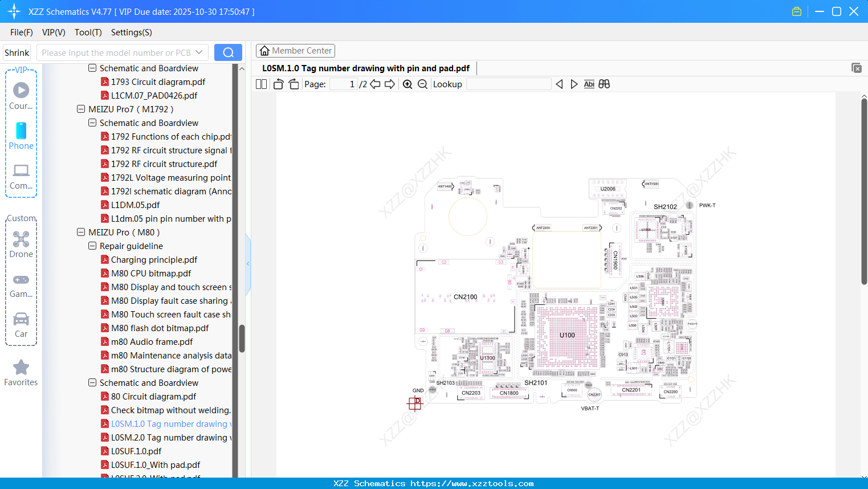Open the model search dropdown arrow
The image size is (868, 489).
tap(200, 52)
